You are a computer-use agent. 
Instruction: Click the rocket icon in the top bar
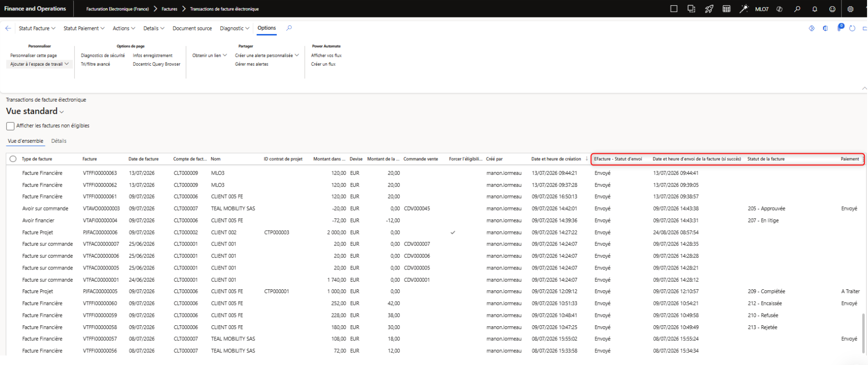coord(709,9)
